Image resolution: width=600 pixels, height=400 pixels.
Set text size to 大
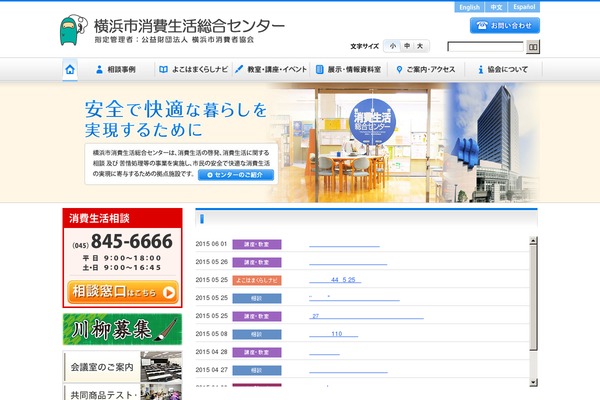(x=420, y=46)
